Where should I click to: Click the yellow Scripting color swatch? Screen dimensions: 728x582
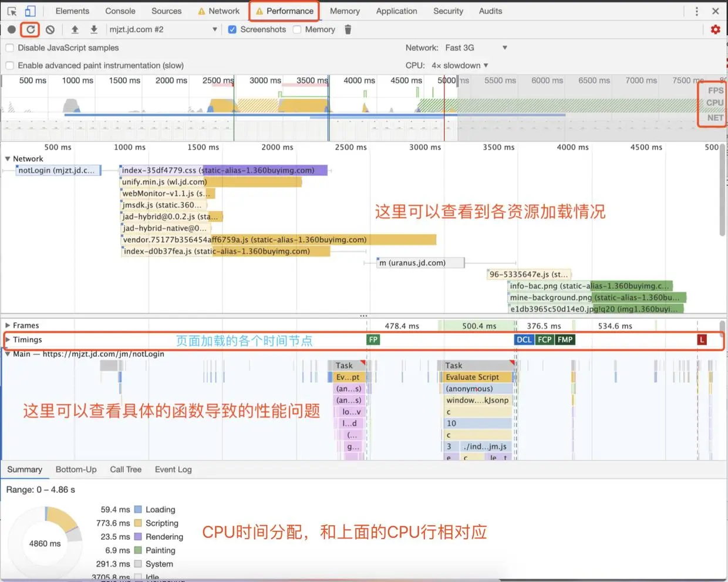pyautogui.click(x=138, y=523)
